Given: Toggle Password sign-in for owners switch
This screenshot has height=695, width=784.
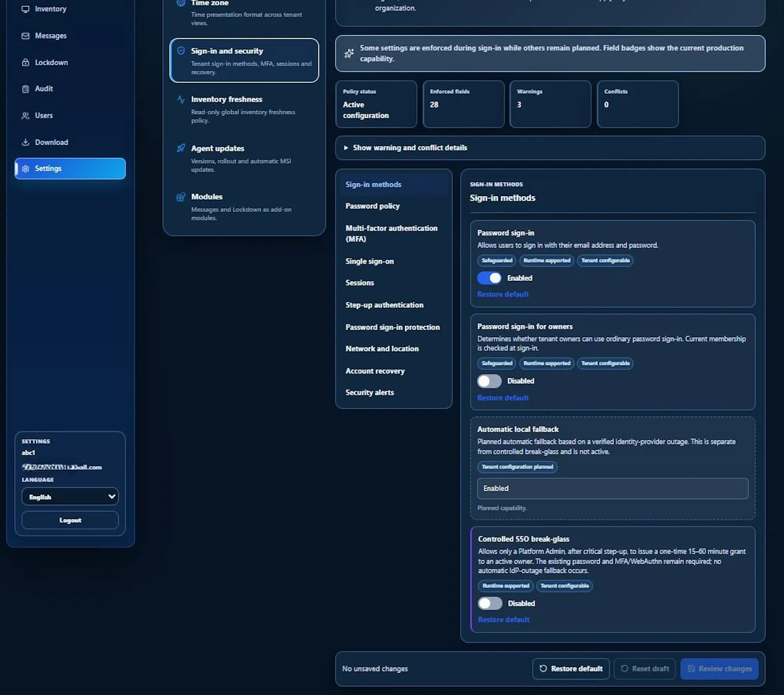Looking at the screenshot, I should [489, 381].
